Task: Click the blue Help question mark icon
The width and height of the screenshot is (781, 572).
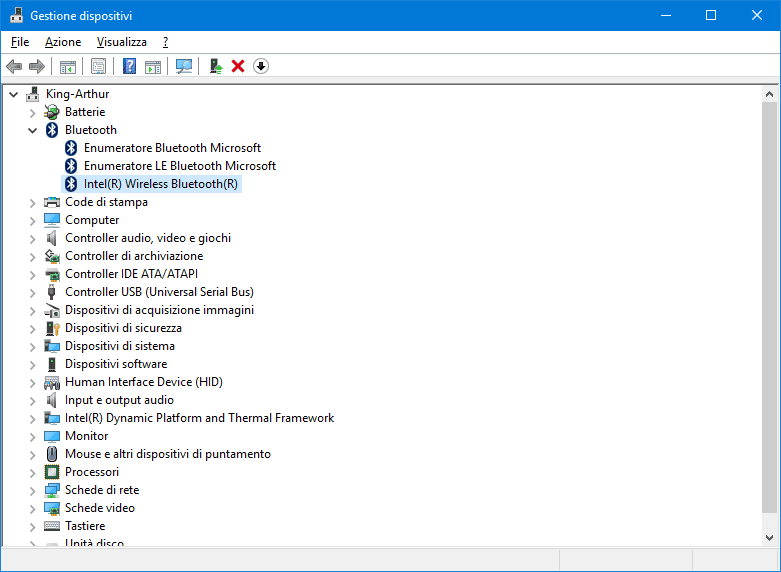Action: (129, 66)
